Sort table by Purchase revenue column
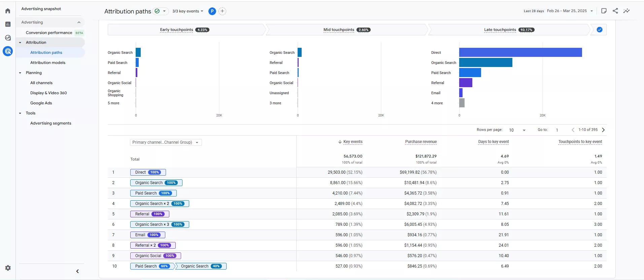The height and width of the screenshot is (280, 644). pos(420,142)
